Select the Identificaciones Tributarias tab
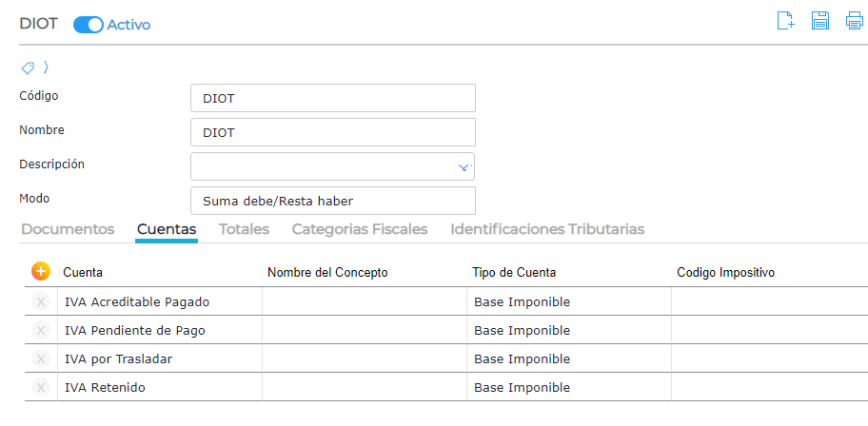Viewport: 868px width, 426px height. (547, 229)
